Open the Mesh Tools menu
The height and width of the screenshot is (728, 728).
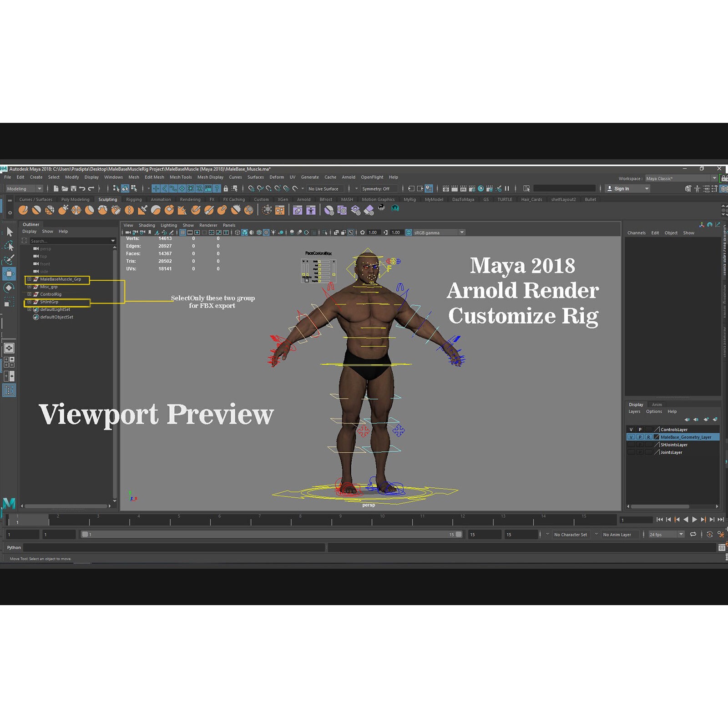point(181,177)
